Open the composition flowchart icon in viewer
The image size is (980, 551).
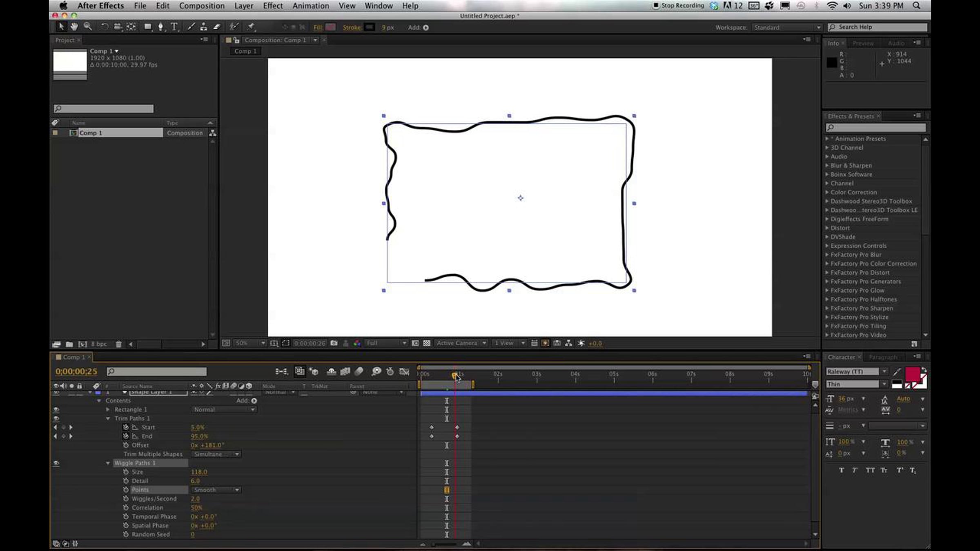(568, 343)
